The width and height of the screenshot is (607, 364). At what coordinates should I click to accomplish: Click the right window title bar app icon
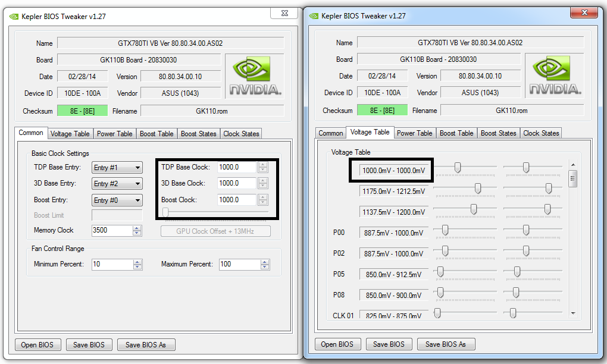pos(314,16)
